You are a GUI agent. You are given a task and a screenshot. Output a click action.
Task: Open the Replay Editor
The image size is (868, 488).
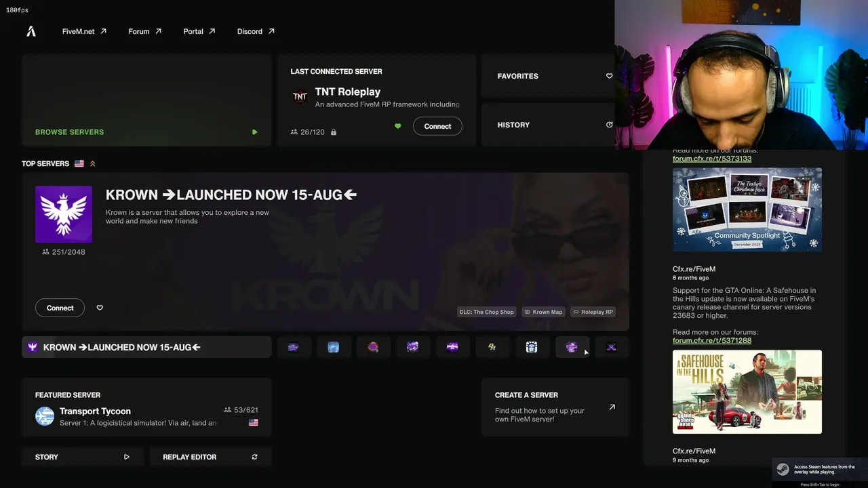(210, 457)
